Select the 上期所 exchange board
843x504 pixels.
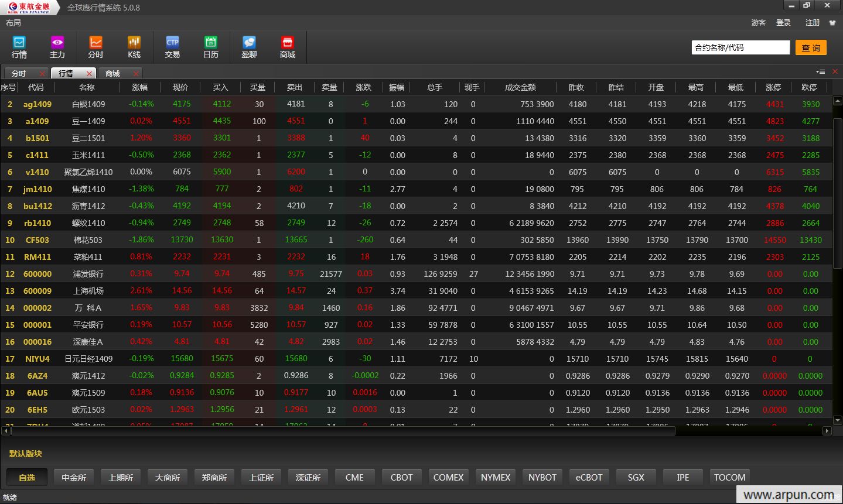tap(121, 478)
